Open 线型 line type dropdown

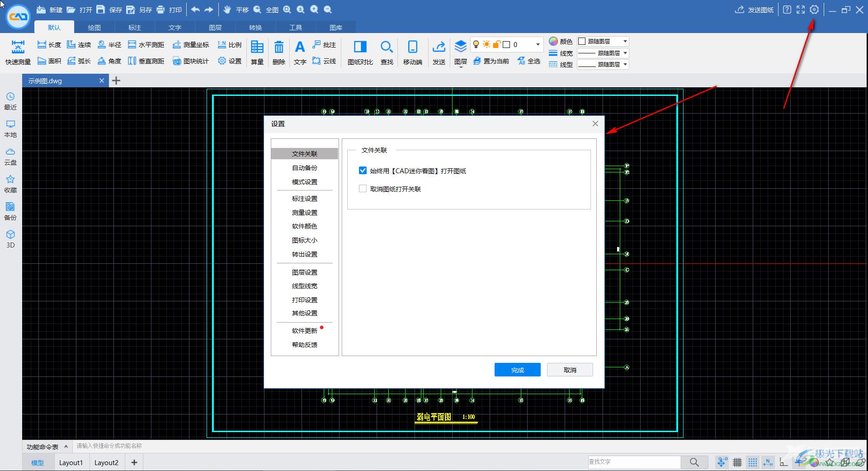(x=603, y=65)
